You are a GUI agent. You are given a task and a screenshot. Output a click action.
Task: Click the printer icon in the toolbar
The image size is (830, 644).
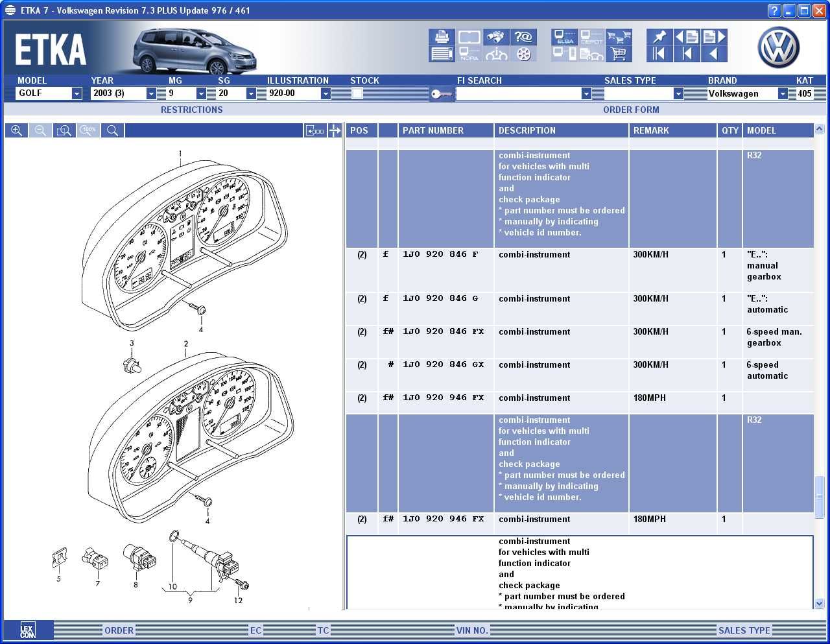coord(442,37)
